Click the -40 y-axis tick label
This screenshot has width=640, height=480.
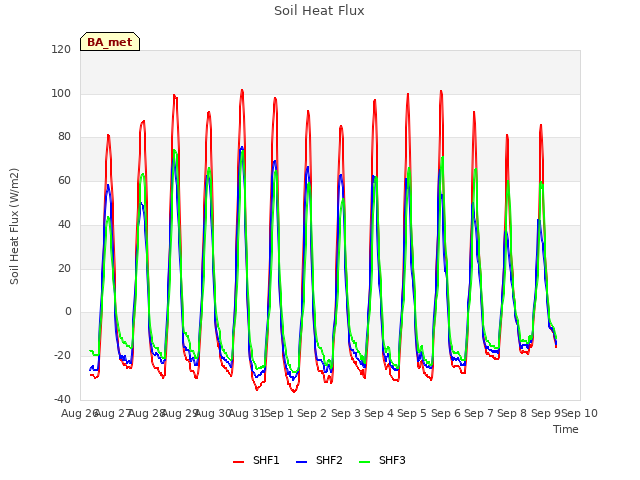point(62,399)
